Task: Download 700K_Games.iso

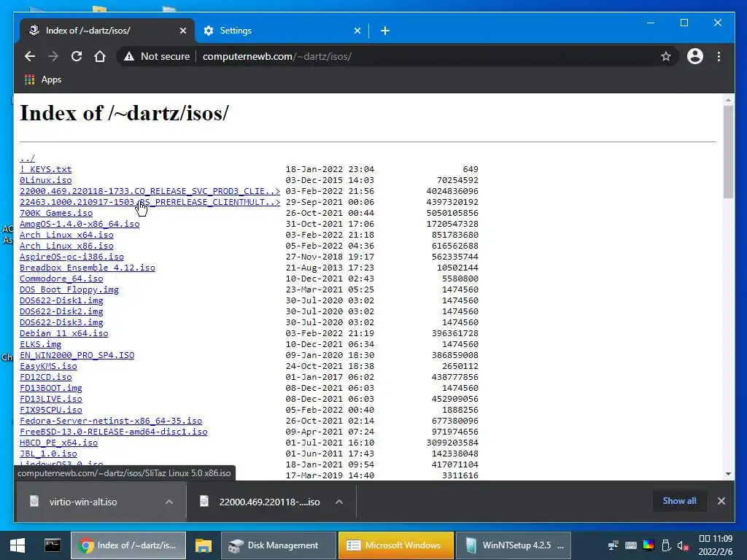Action: 55,213
